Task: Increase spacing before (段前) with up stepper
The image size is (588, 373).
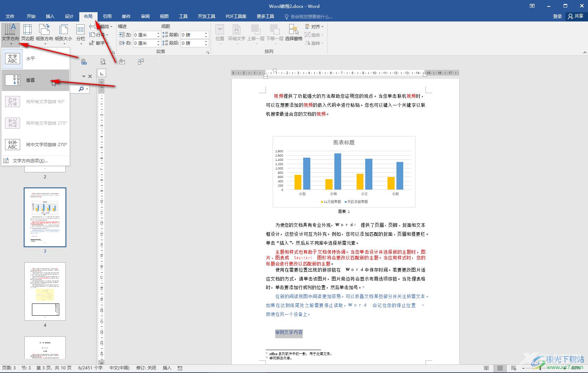Action: click(x=206, y=33)
